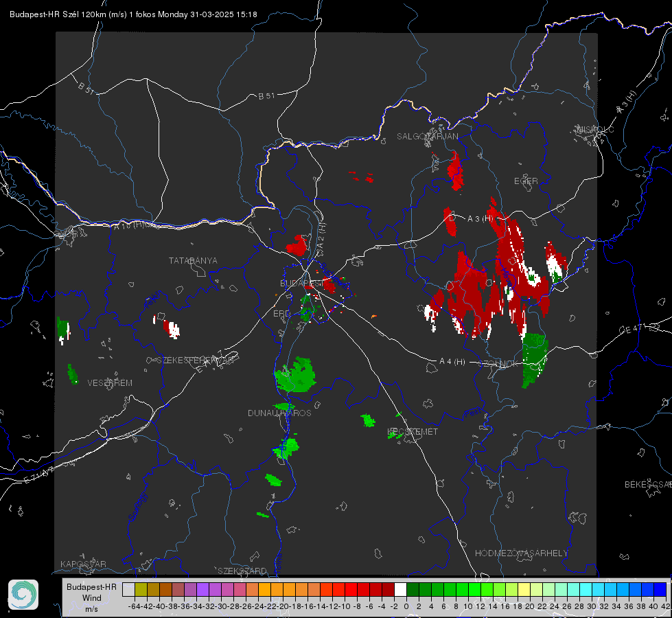This screenshot has height=618, width=672.
Task: Select the BÉKÉSCSABA city label
Action: point(648,484)
